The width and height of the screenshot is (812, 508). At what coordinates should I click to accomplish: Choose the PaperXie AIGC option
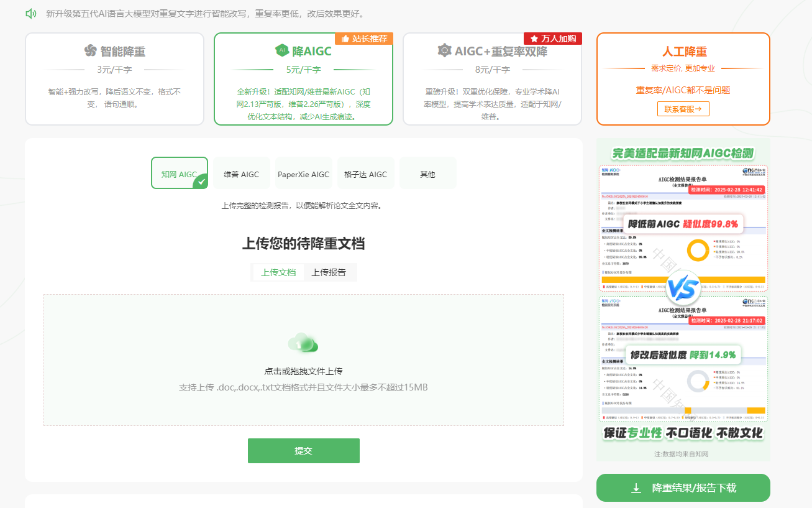click(x=304, y=173)
